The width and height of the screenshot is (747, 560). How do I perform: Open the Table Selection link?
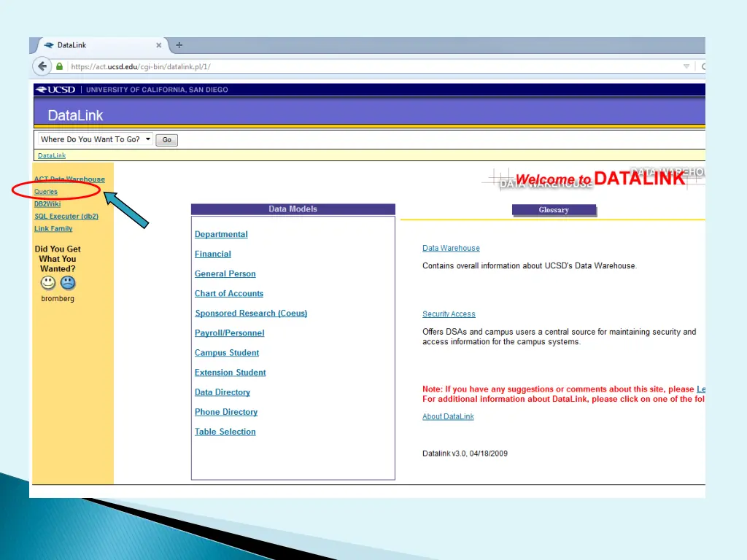click(x=225, y=432)
